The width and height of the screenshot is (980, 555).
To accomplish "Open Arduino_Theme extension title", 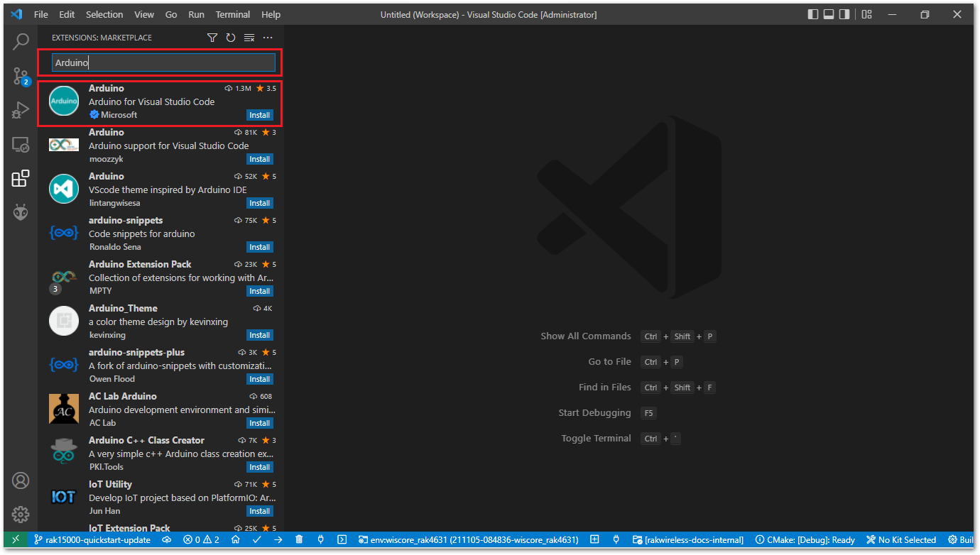I will (x=123, y=308).
